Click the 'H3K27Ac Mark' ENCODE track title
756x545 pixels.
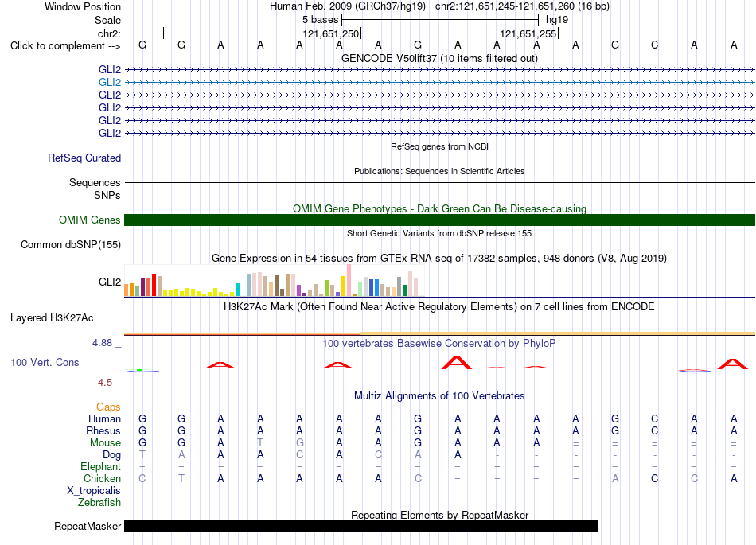[439, 307]
